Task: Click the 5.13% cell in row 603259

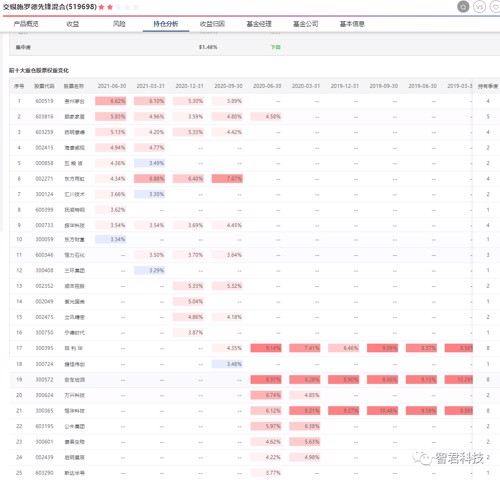Action: click(111, 132)
